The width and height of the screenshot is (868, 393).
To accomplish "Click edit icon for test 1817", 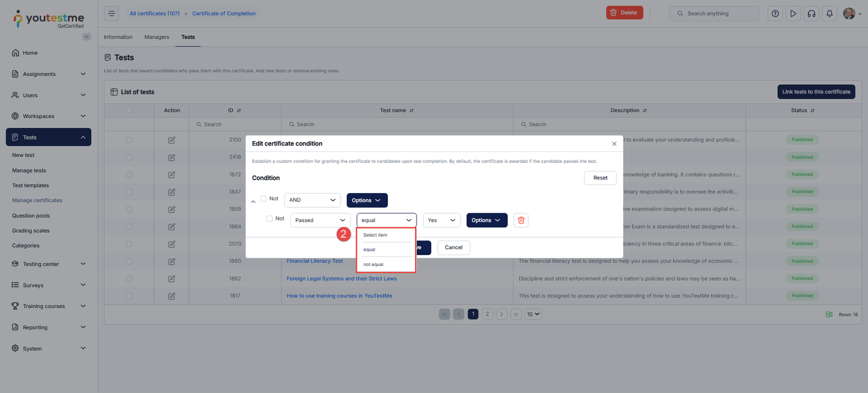I will tap(171, 296).
